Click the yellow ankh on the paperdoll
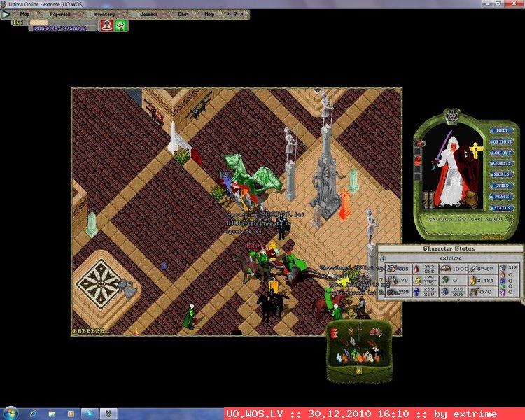Viewport: 525px width, 420px height. click(475, 150)
